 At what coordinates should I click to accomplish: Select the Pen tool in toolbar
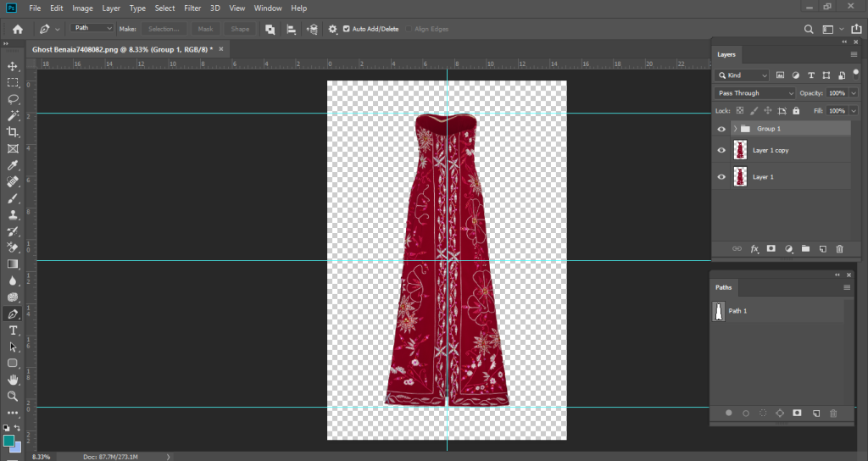(12, 314)
